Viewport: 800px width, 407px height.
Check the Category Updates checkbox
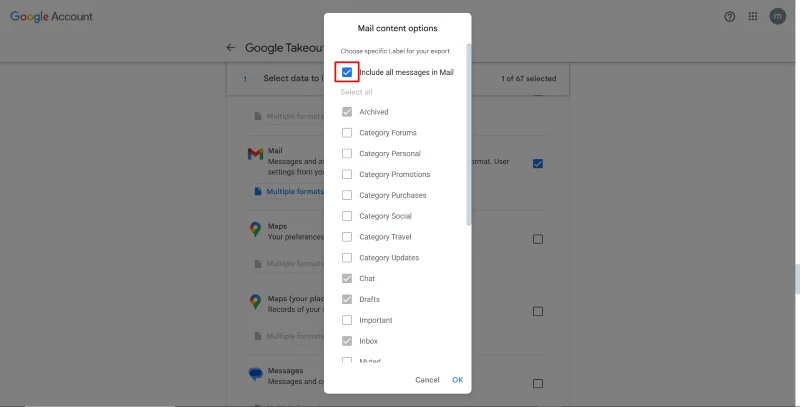(347, 258)
